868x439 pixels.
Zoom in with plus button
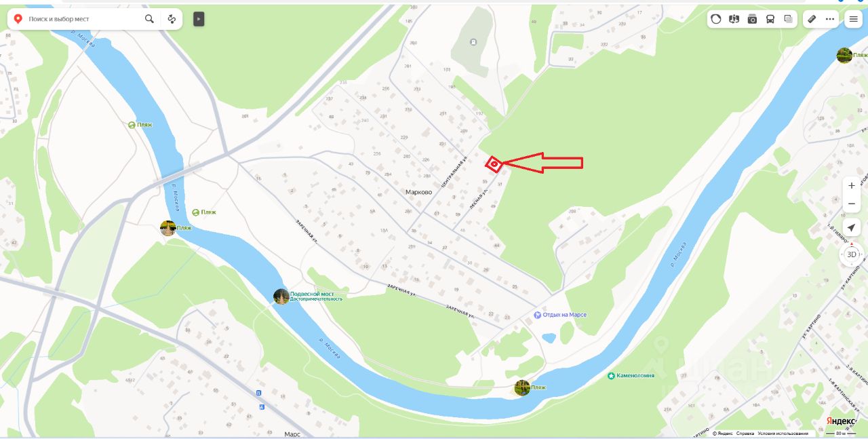pyautogui.click(x=852, y=185)
